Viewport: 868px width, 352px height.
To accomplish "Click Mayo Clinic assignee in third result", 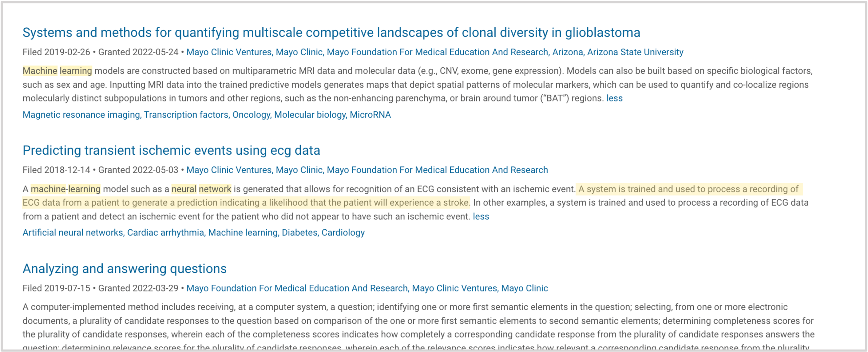I will coord(524,288).
